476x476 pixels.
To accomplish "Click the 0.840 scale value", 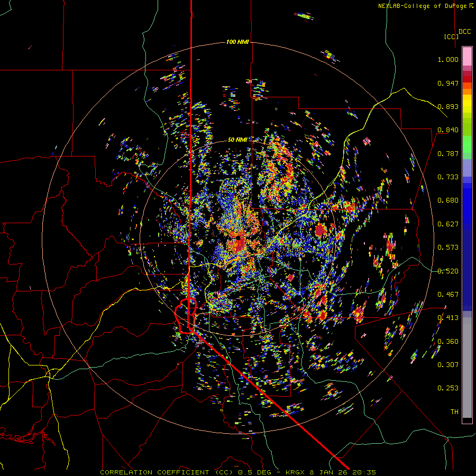I will pos(448,130).
